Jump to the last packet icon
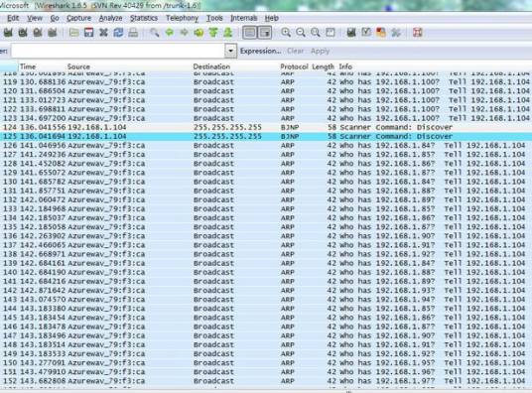This screenshot has height=393, width=532. 228,33
